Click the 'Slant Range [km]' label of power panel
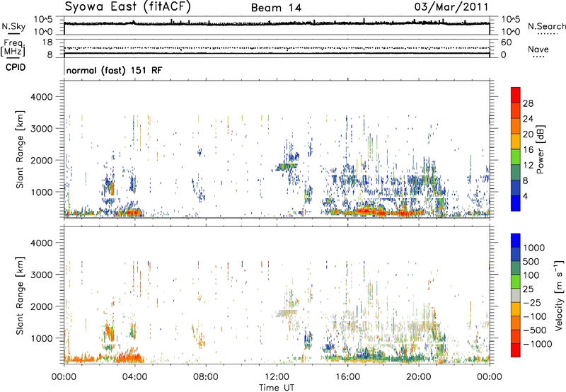 pyautogui.click(x=20, y=149)
